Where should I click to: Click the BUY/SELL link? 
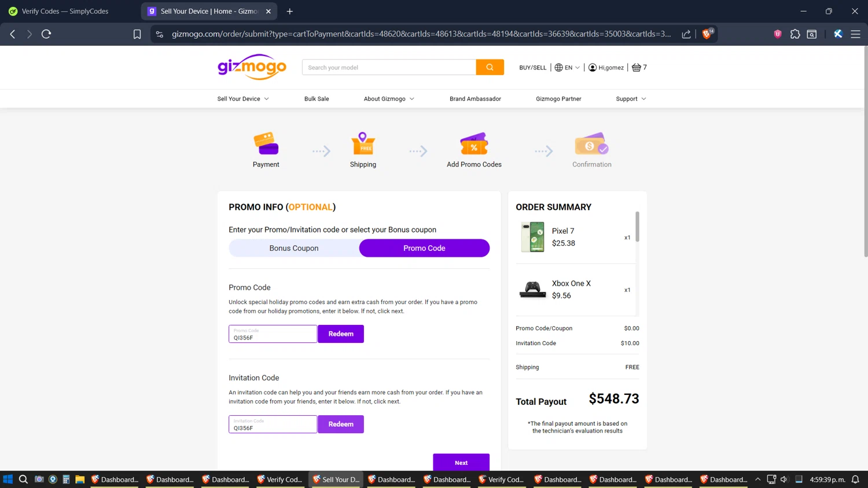tap(532, 68)
